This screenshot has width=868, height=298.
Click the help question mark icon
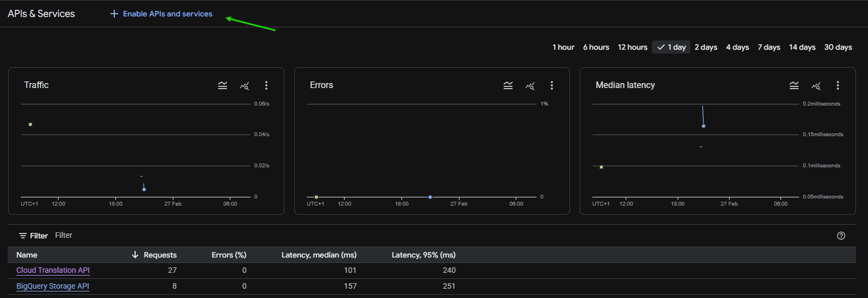(841, 236)
